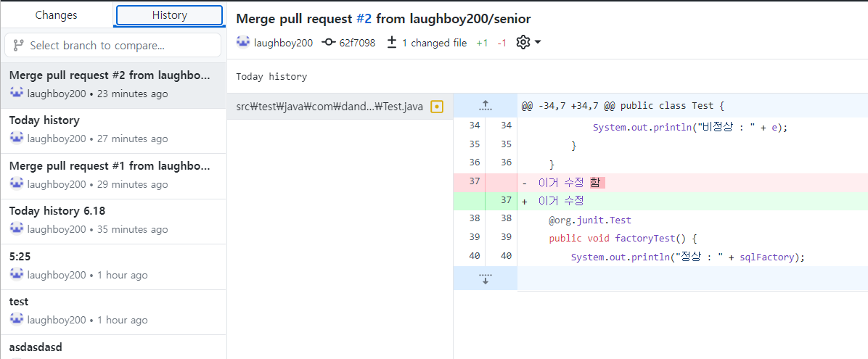
Task: Click the removed line '이거 수정 함'
Action: [692, 183]
